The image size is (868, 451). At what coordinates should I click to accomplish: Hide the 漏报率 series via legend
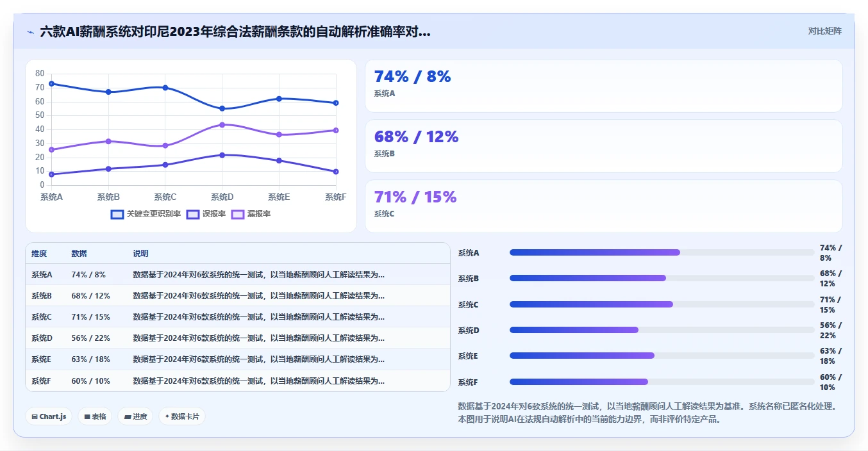click(251, 214)
